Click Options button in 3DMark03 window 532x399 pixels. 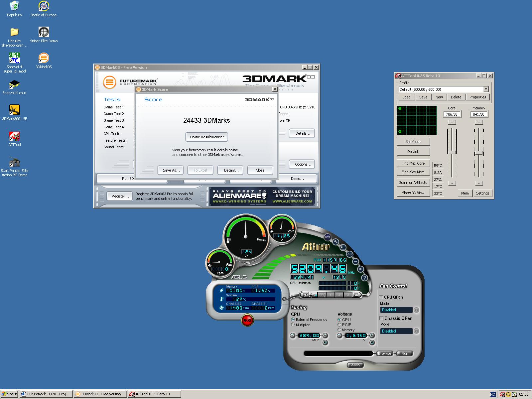303,164
